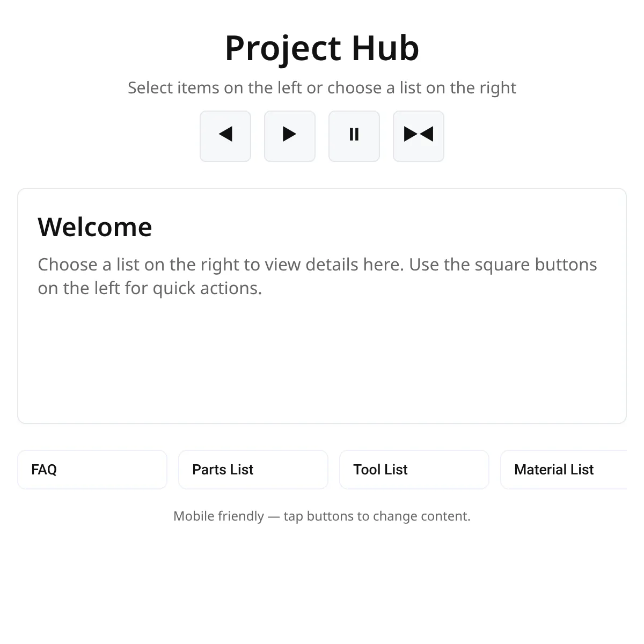Start playback with the play icon
The image size is (644, 644).
(290, 136)
